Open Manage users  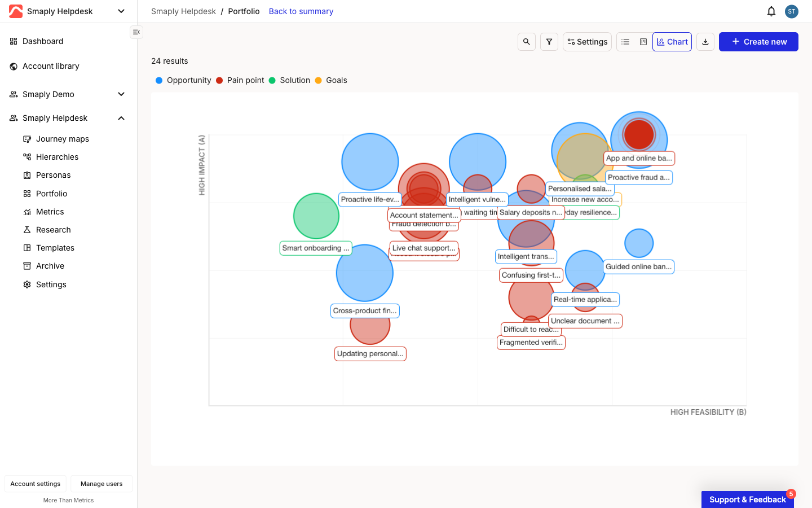click(x=101, y=484)
